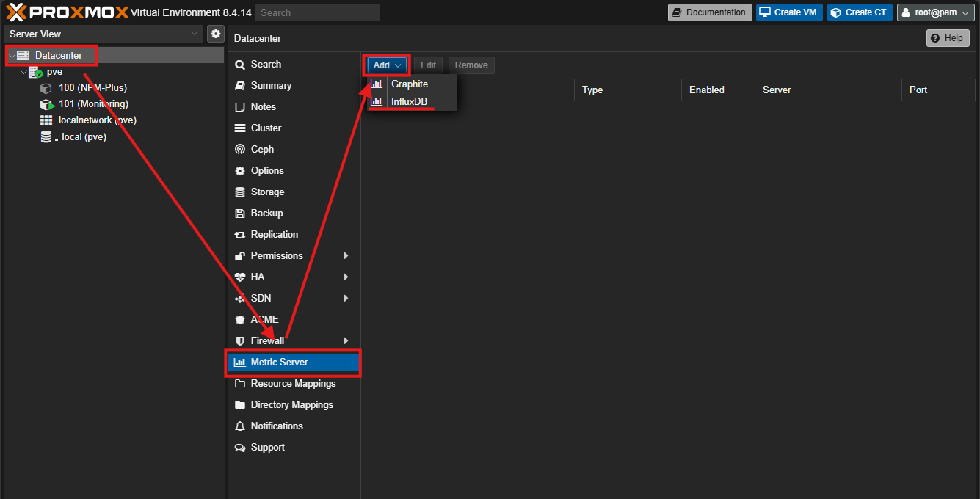Open the Storage section

click(x=294, y=192)
